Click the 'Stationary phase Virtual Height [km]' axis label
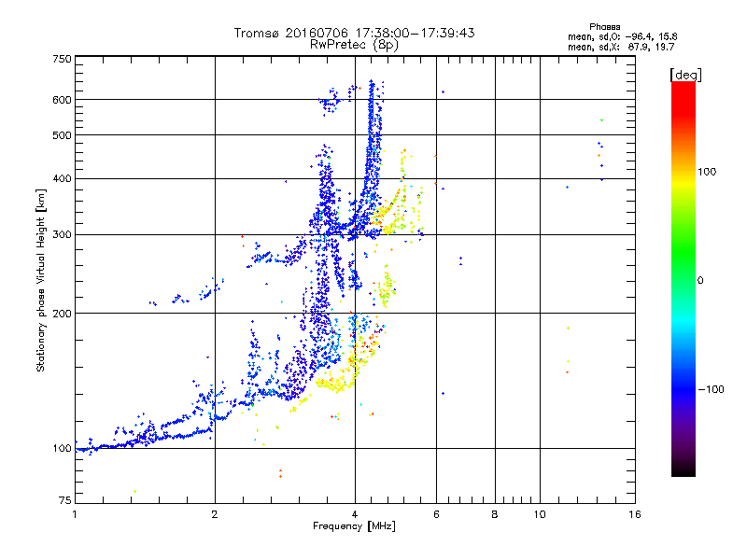The image size is (747, 560). pyautogui.click(x=40, y=281)
